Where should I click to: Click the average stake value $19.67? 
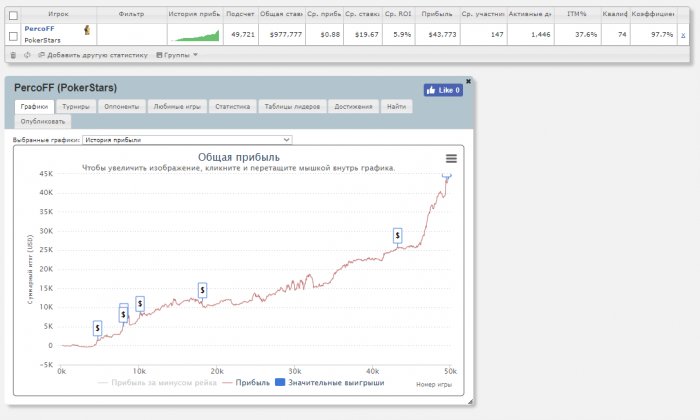[x=367, y=34]
